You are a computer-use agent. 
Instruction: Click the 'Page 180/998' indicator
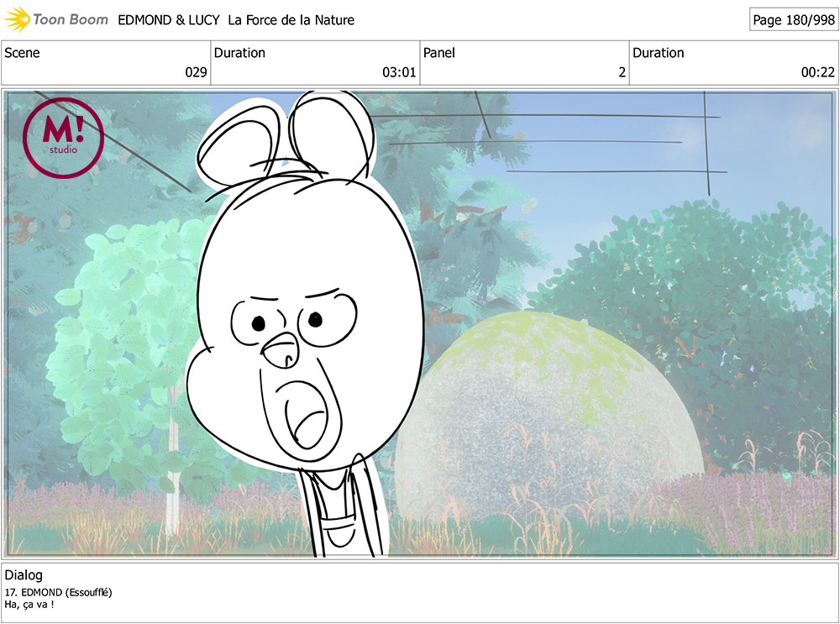tap(794, 20)
